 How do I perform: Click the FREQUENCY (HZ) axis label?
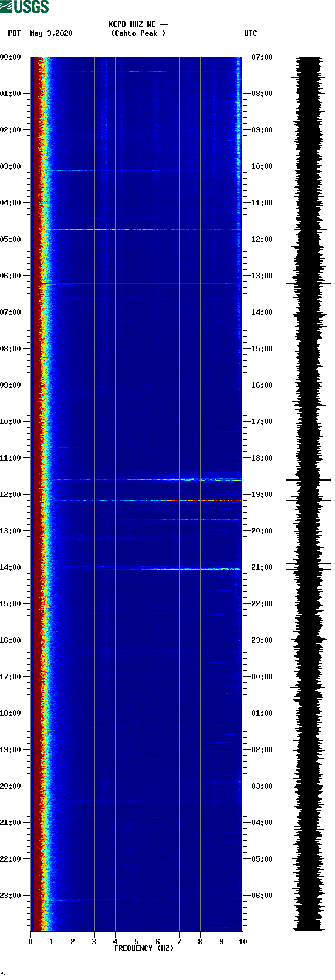[x=144, y=948]
